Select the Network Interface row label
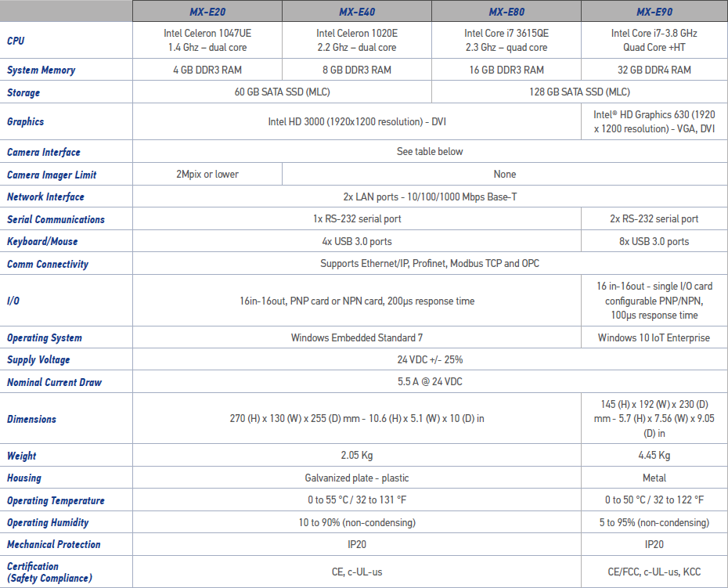Viewport: 728px width, 588px height. point(45,197)
